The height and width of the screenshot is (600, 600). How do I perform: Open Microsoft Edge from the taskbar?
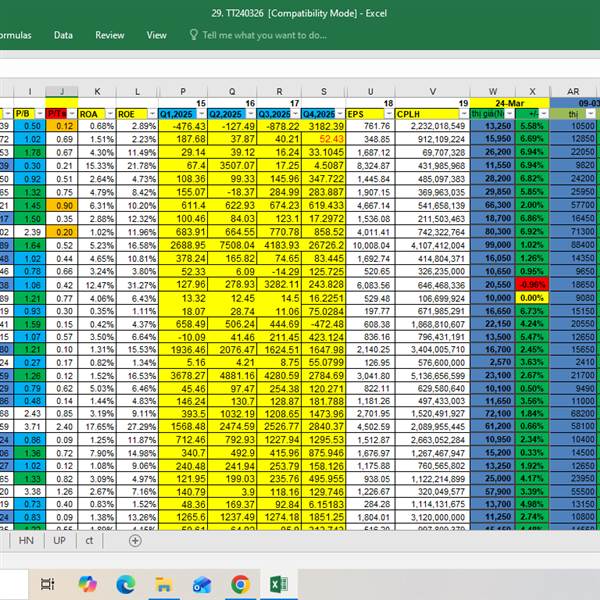coord(126,584)
